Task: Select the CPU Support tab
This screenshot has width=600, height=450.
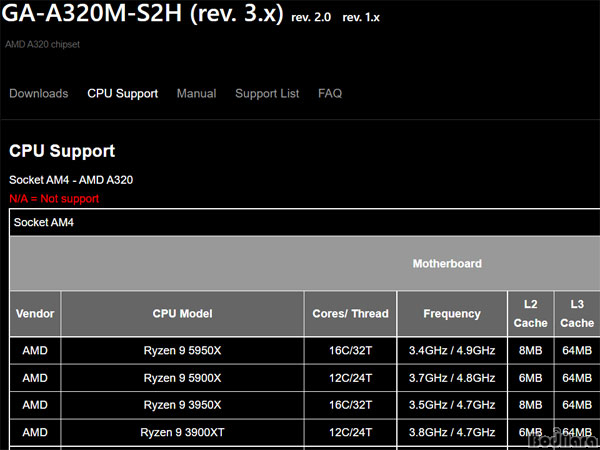Action: pyautogui.click(x=122, y=94)
